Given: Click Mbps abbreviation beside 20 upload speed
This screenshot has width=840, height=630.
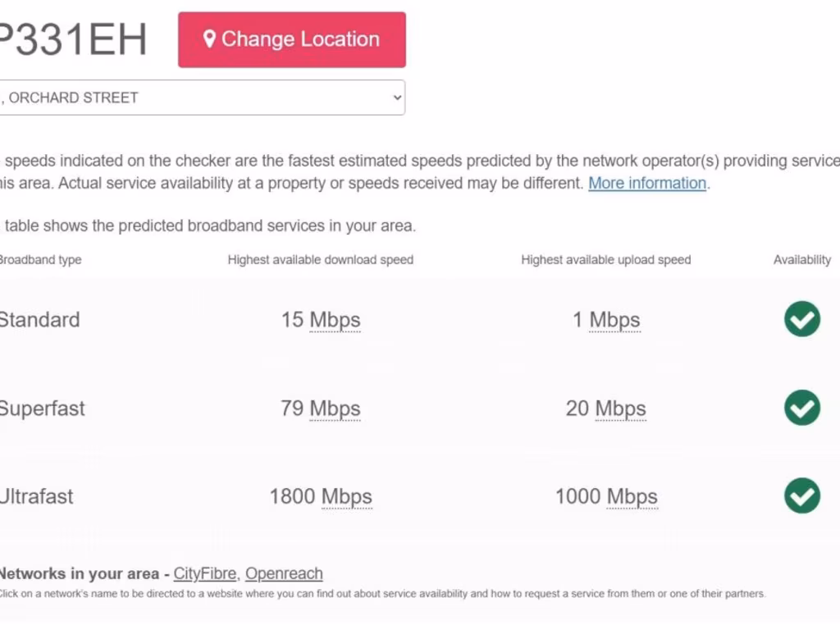Looking at the screenshot, I should [620, 409].
